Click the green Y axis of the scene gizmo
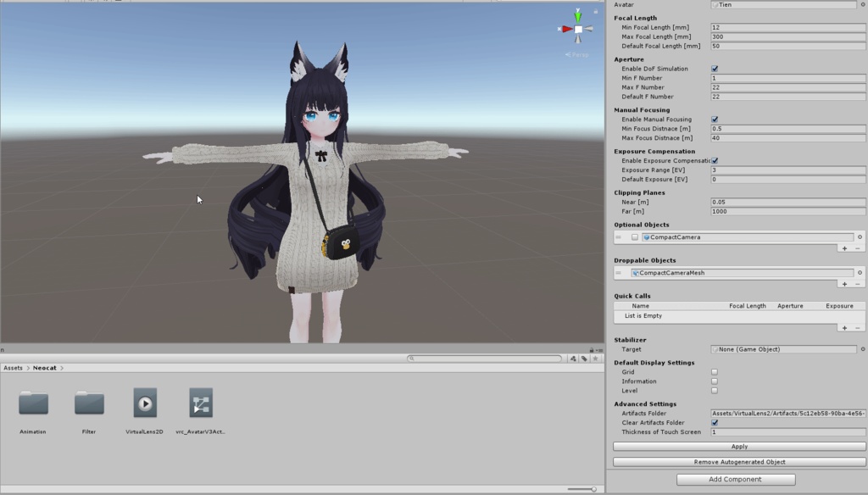Viewport: 868px width, 495px height. [577, 16]
